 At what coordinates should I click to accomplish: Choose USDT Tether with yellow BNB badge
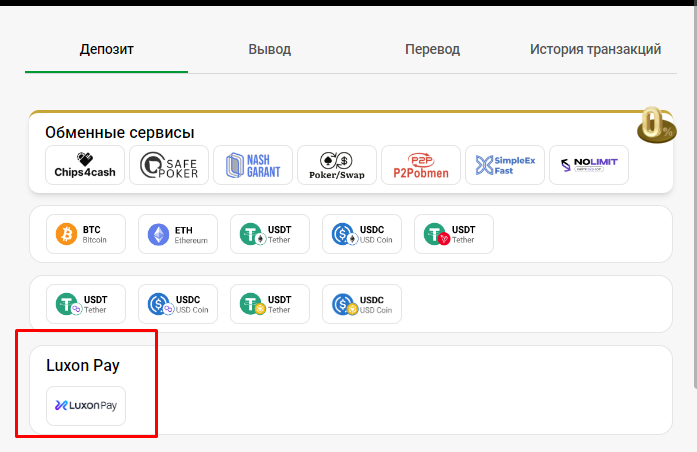[270, 304]
